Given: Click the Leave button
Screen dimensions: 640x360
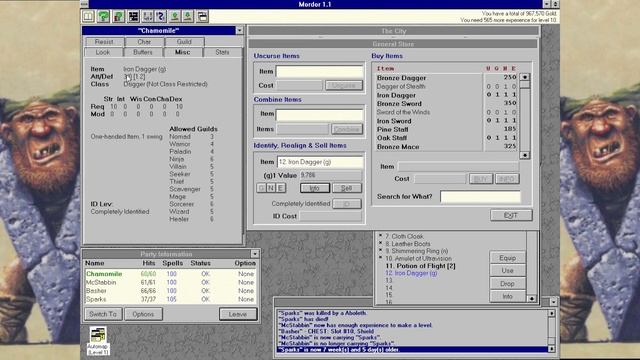Looking at the screenshot, I should 238,314.
